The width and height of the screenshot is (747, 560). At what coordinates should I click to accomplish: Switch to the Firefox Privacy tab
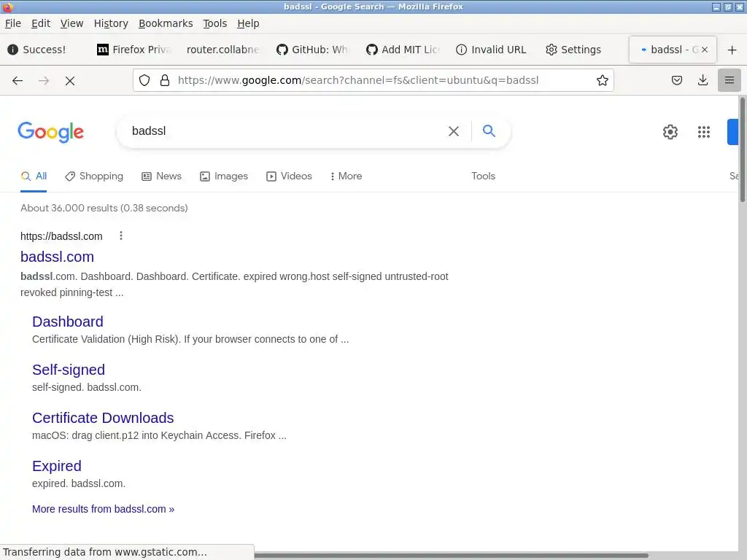pos(135,50)
